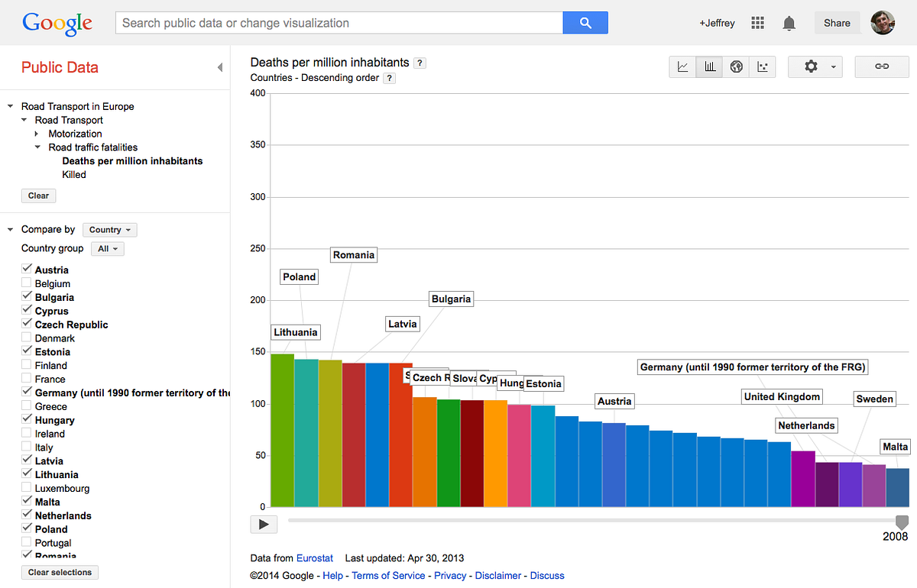
Task: Switch to the line chart view
Action: pos(682,66)
